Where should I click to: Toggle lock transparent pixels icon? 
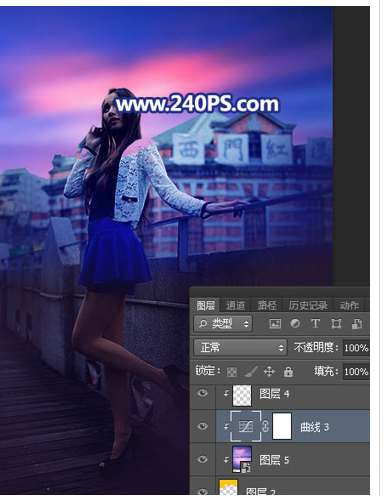(x=232, y=372)
